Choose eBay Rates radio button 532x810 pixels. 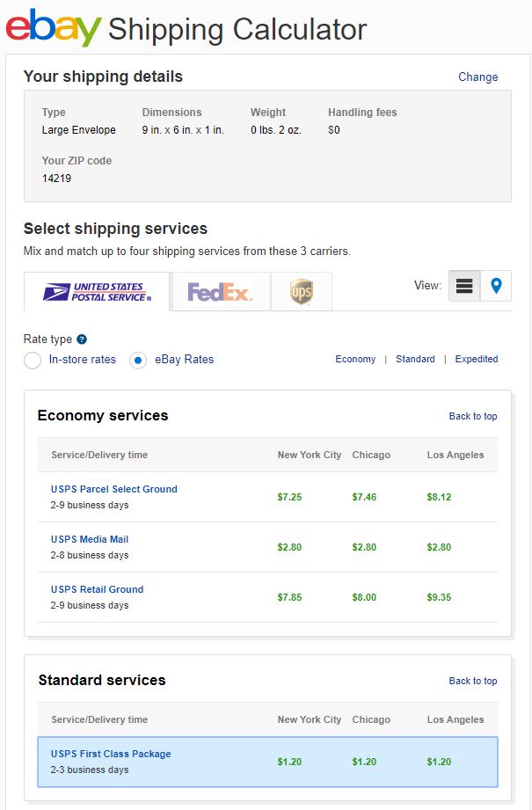tap(138, 360)
